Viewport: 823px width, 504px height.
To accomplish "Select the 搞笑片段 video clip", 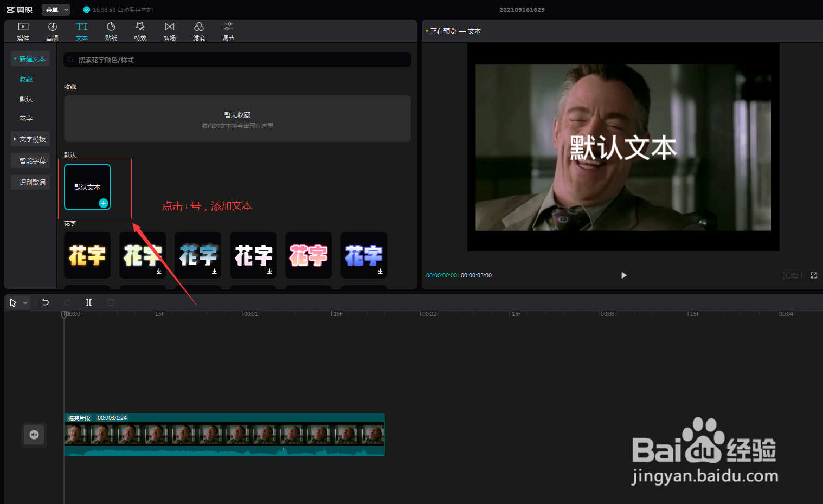I will 224,435.
